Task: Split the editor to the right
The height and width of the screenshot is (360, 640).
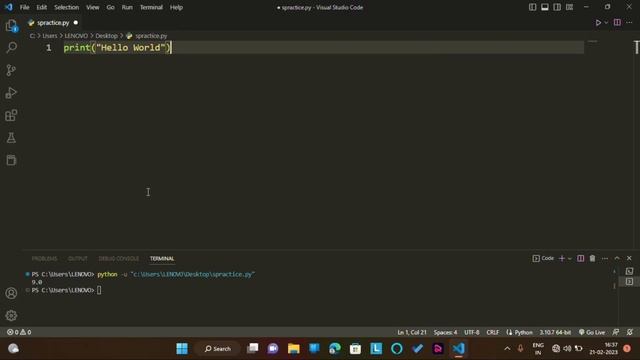Action: tap(617, 22)
